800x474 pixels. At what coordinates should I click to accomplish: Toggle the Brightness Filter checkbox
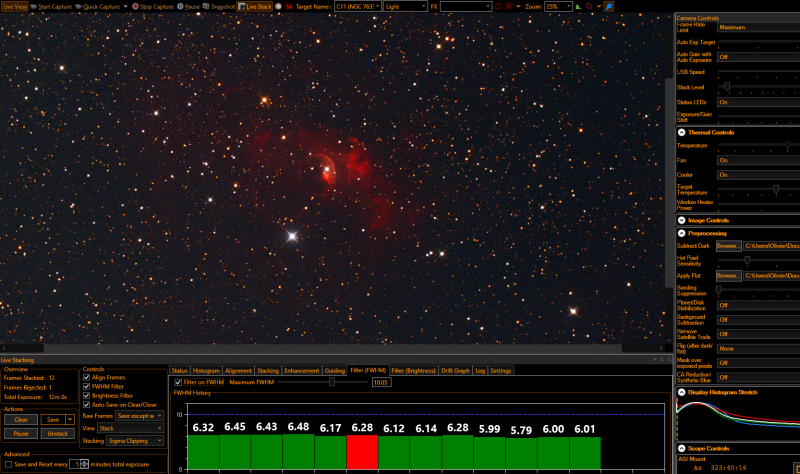point(86,396)
